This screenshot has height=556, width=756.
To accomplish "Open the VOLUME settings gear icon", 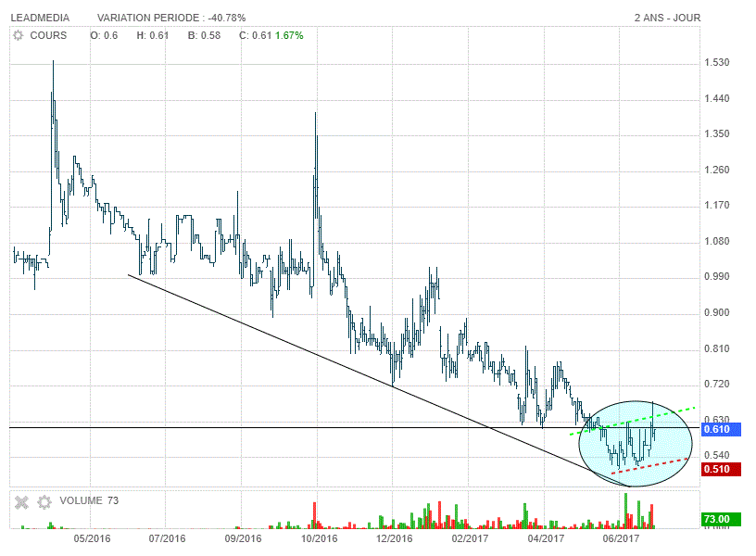I will (44, 502).
